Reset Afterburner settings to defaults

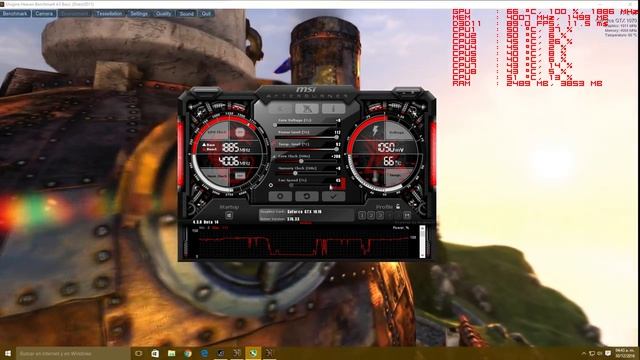tap(307, 196)
